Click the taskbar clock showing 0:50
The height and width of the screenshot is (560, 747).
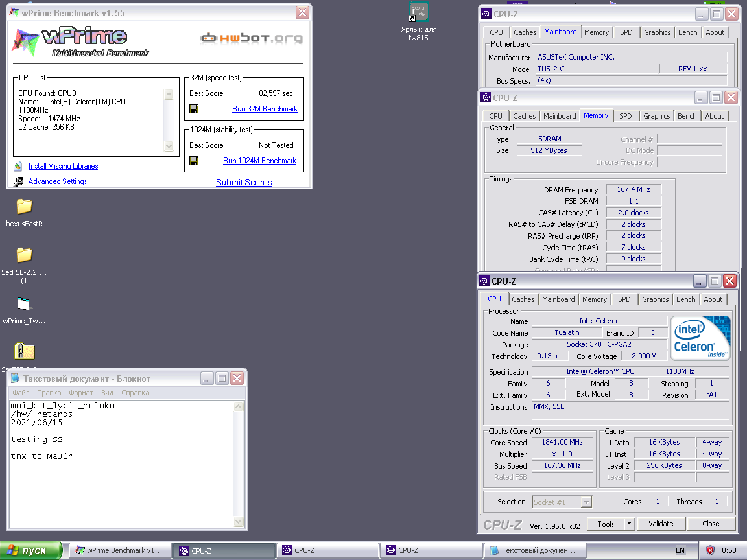pos(728,550)
